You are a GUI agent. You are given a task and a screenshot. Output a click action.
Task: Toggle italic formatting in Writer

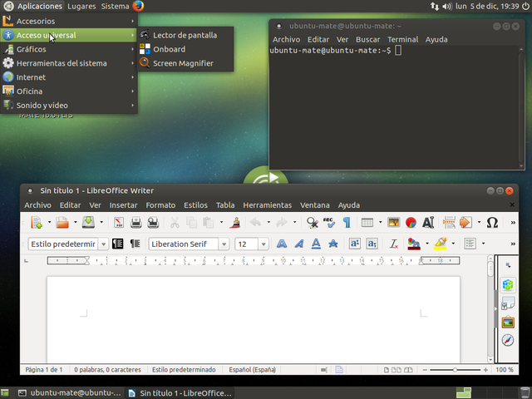pos(299,244)
